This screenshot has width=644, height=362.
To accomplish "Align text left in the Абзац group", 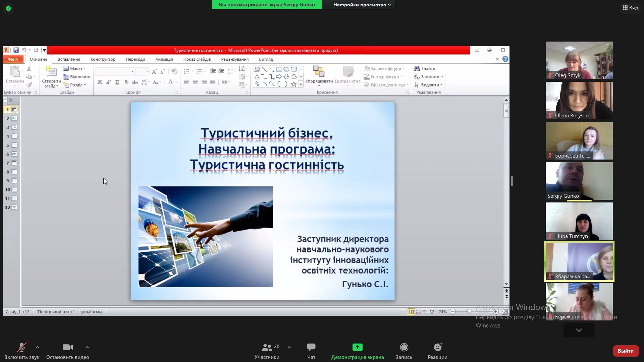I will pyautogui.click(x=186, y=82).
